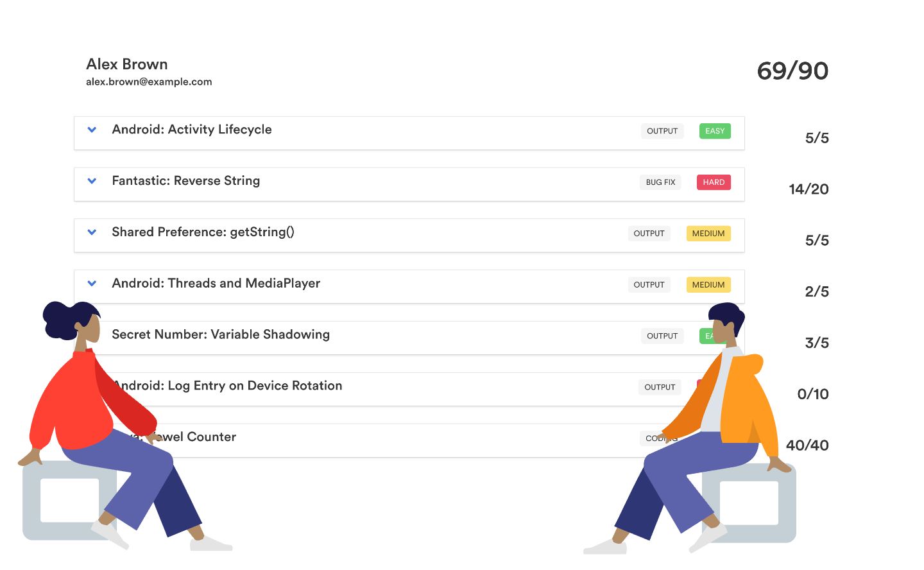Expand the Android: Threads and MediaPlayer chevron

[92, 284]
